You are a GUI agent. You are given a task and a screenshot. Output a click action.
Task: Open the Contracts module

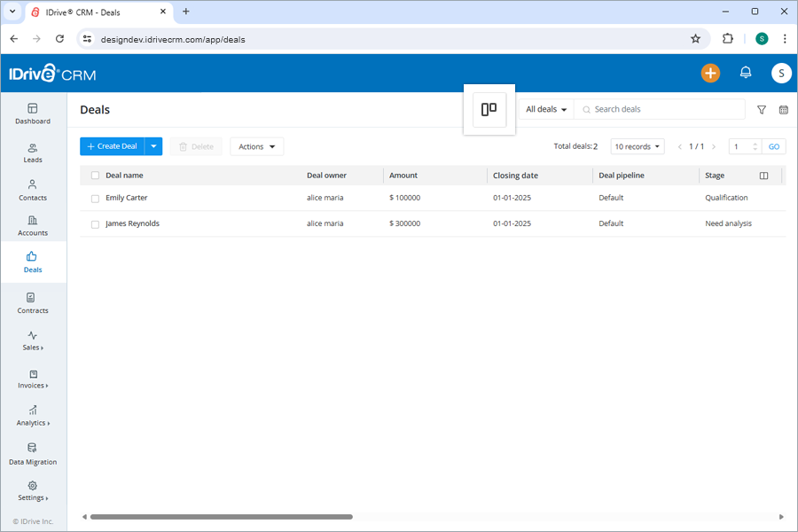33,303
